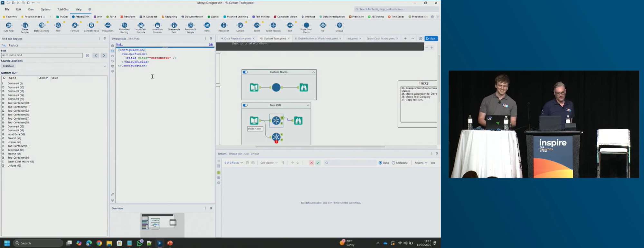Screen dimensions: 644x248
Task: Select the Random % Sample tool
Action: [191, 27]
